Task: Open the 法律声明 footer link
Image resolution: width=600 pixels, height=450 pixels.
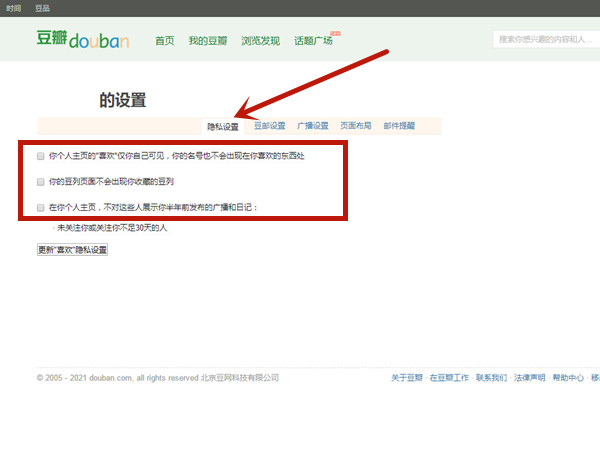Action: click(x=529, y=378)
